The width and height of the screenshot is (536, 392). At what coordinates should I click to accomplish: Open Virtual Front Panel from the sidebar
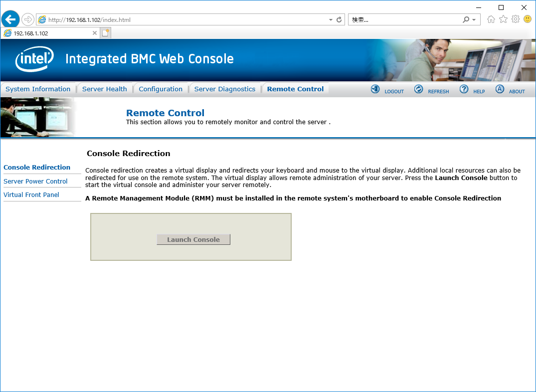click(x=31, y=195)
